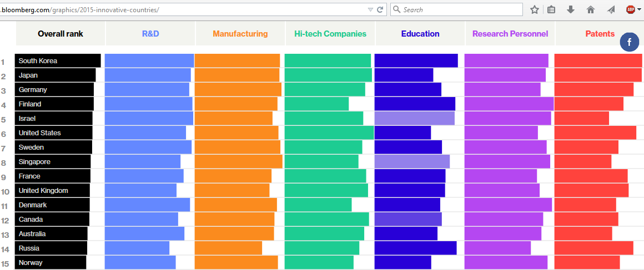Select United Kingdom overall rank bar
This screenshot has width=644, height=270.
click(x=53, y=190)
